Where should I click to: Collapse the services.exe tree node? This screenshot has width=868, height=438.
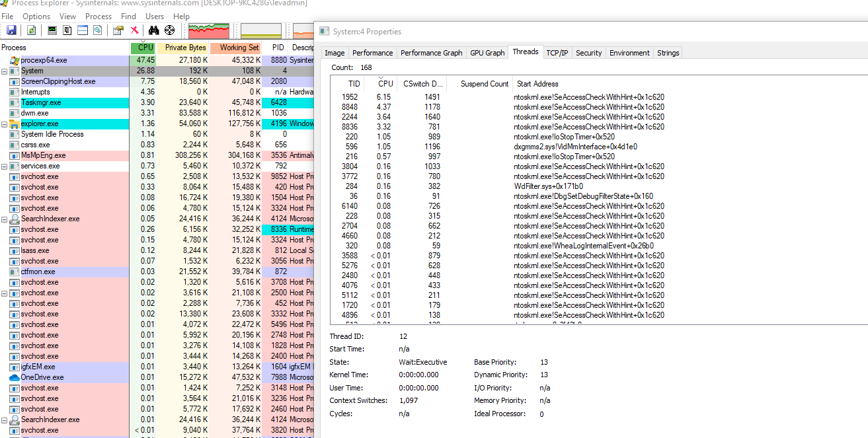(4, 166)
